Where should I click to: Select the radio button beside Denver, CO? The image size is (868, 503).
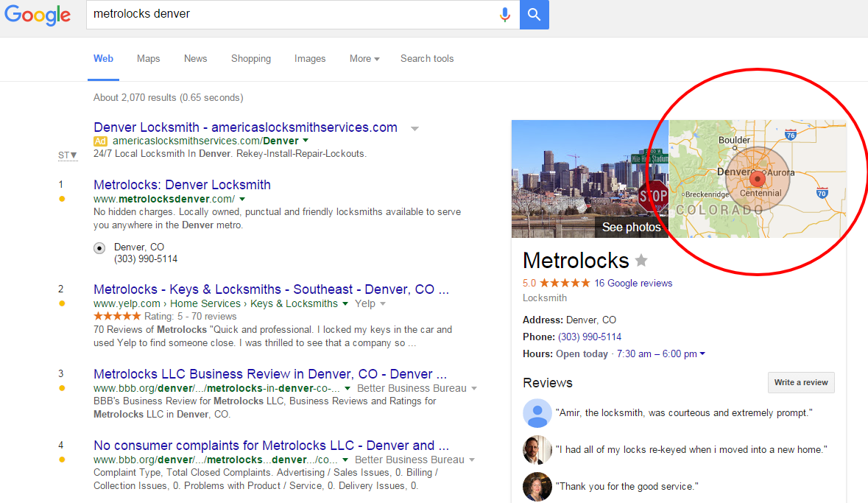[x=99, y=247]
